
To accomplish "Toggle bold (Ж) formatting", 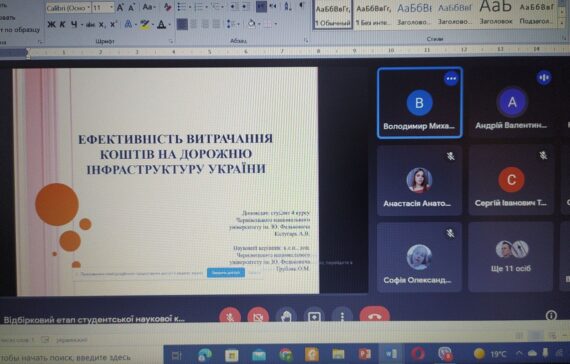I will (52, 24).
